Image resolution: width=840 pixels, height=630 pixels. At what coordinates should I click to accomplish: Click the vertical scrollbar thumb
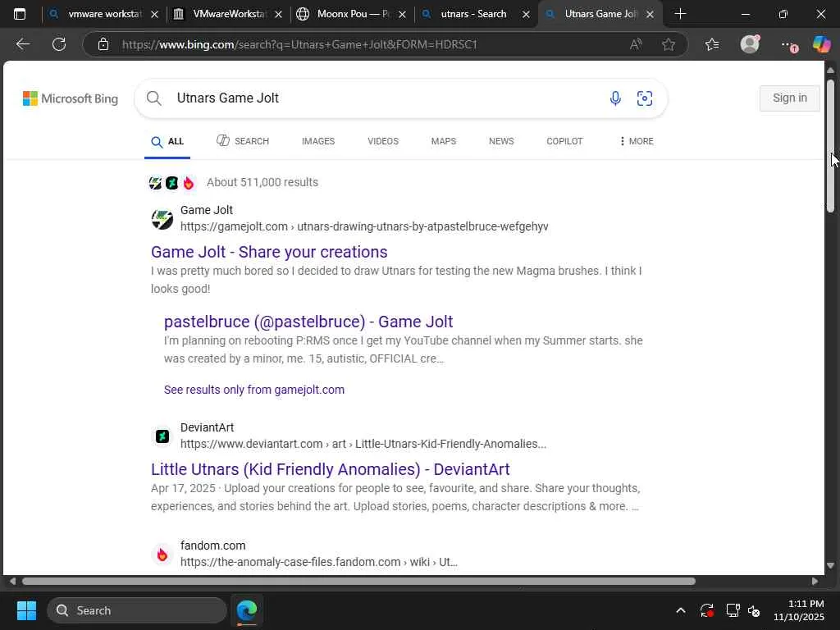pos(830,146)
